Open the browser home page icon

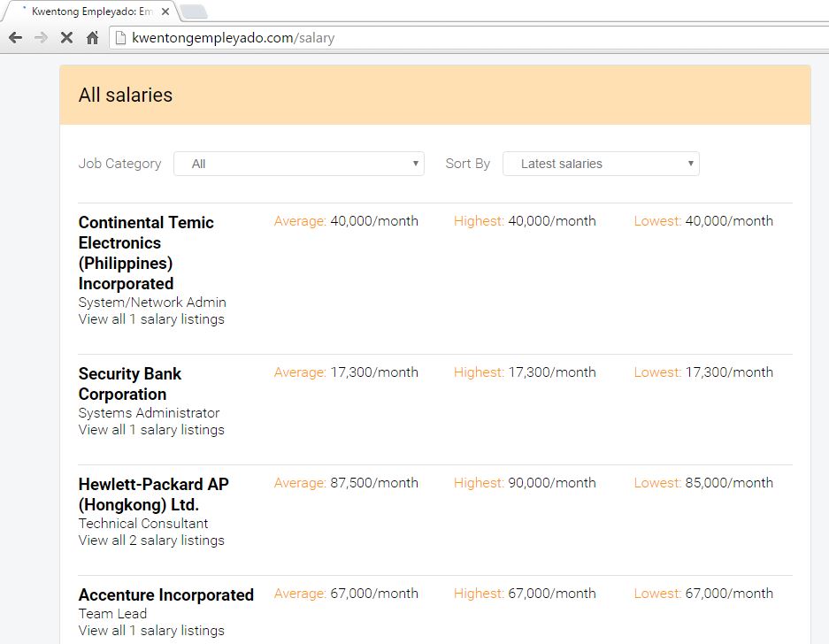click(x=93, y=37)
